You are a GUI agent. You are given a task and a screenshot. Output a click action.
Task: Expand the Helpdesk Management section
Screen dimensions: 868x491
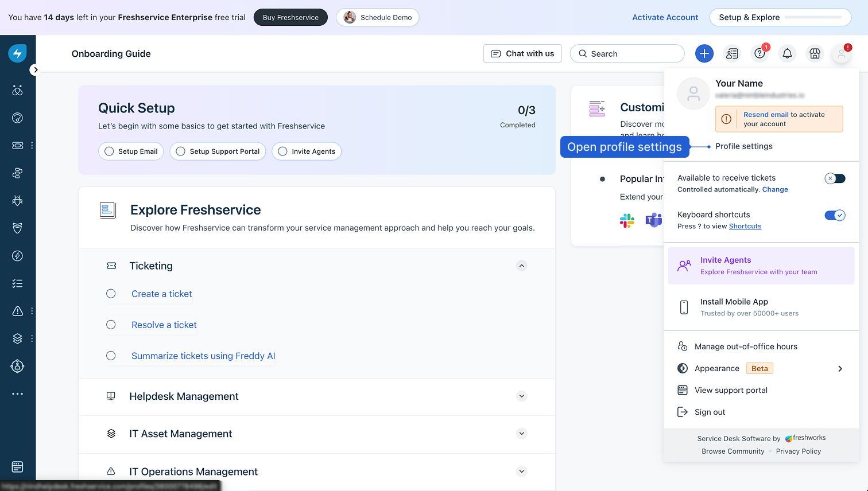pos(521,396)
